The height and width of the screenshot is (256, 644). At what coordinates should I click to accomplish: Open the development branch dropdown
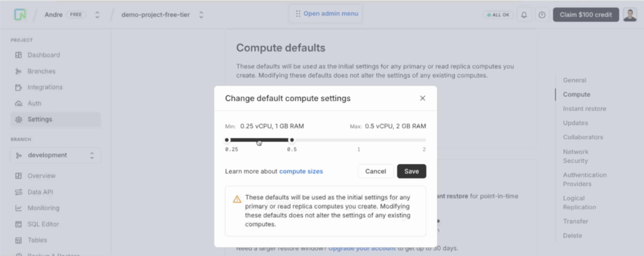(55, 155)
